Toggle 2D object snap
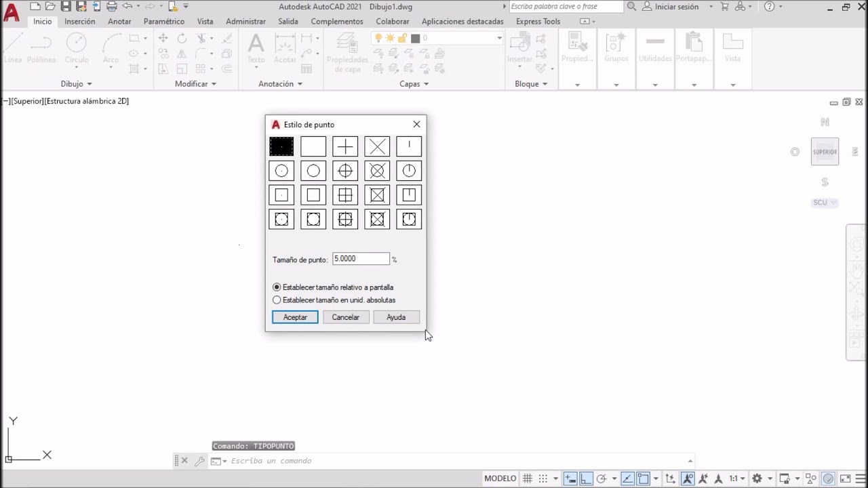This screenshot has height=488, width=868. coord(644,479)
